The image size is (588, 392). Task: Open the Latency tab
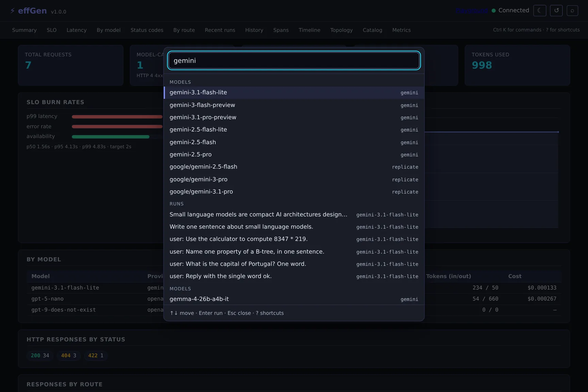[x=77, y=30]
